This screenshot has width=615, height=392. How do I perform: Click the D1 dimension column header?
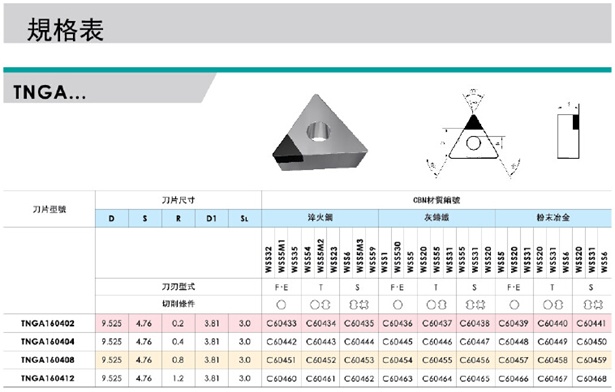click(211, 219)
